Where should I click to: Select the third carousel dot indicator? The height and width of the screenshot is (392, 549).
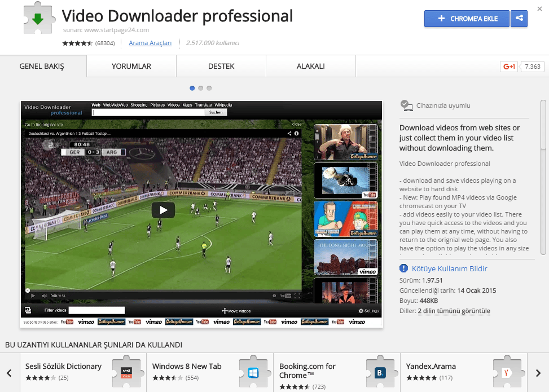[x=209, y=88]
